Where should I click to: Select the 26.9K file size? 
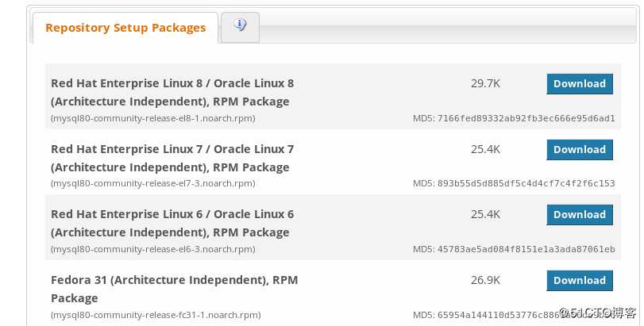(x=485, y=280)
